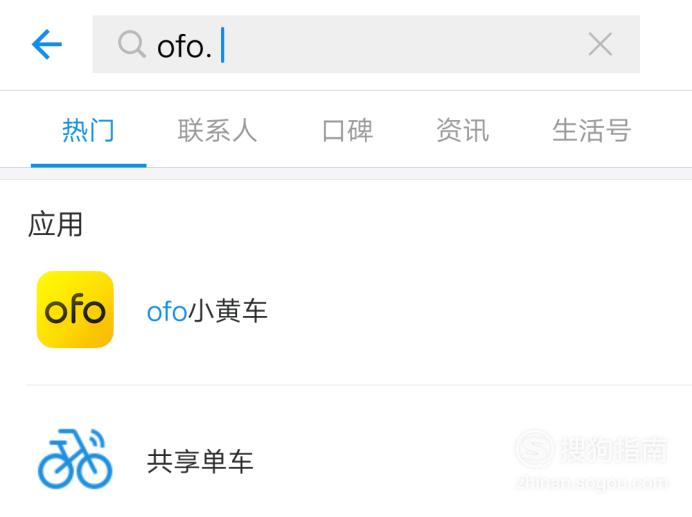Switch to the 联系人 tab
692x517 pixels.
[x=217, y=130]
